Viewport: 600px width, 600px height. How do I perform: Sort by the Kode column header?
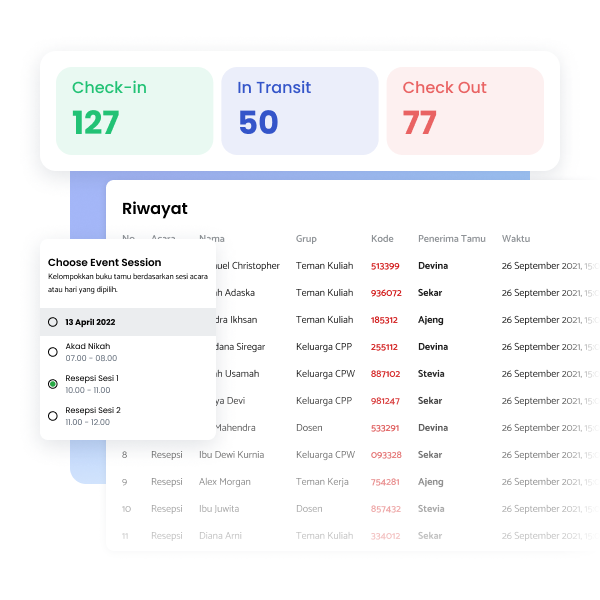[382, 239]
